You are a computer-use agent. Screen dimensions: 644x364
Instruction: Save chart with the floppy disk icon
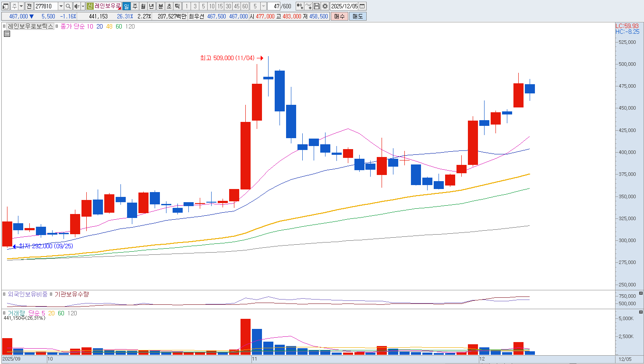[317, 6]
